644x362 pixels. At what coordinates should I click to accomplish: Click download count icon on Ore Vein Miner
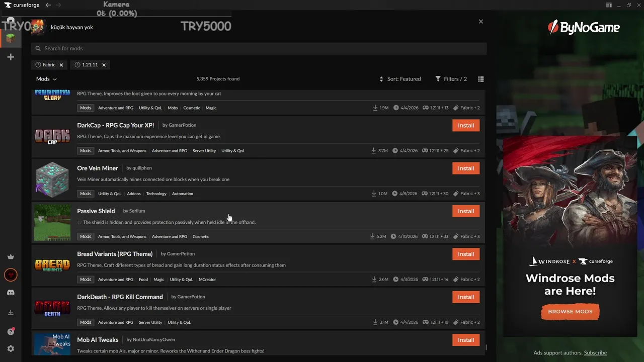[x=374, y=194]
